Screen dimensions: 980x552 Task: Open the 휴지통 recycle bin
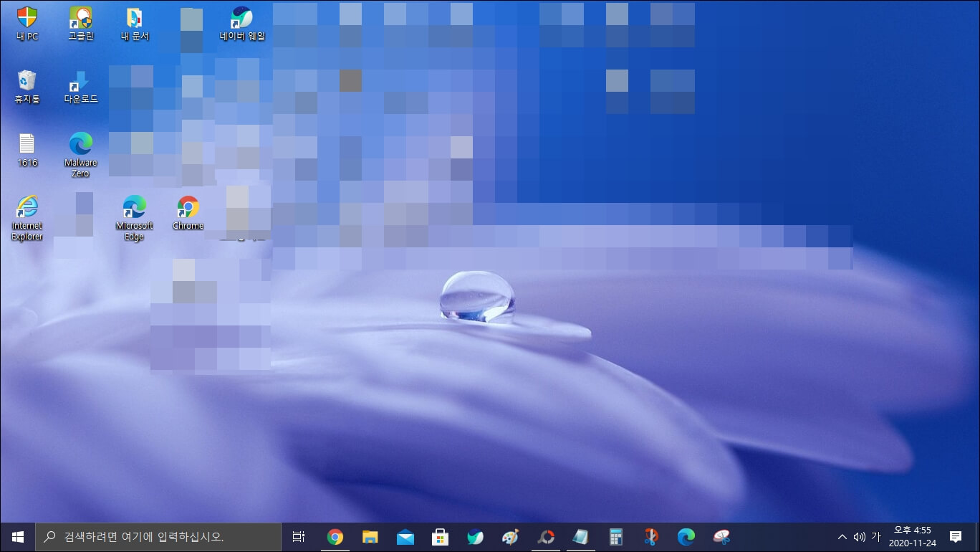click(x=27, y=86)
